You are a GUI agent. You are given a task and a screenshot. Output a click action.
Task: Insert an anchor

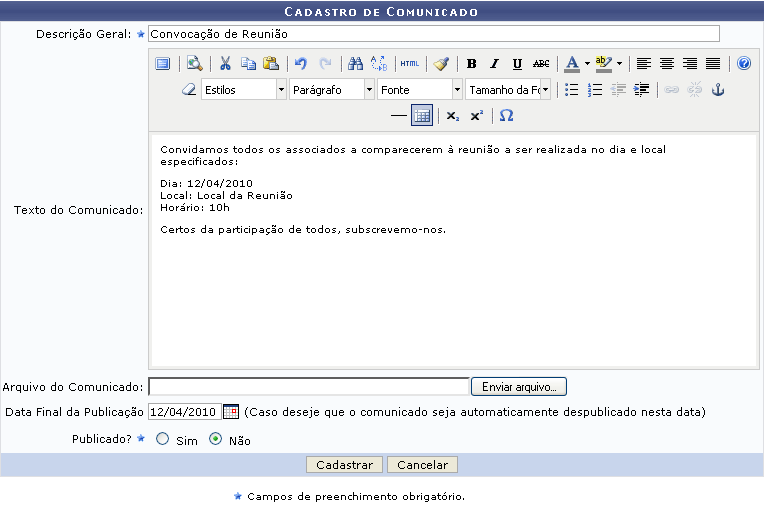[x=717, y=90]
